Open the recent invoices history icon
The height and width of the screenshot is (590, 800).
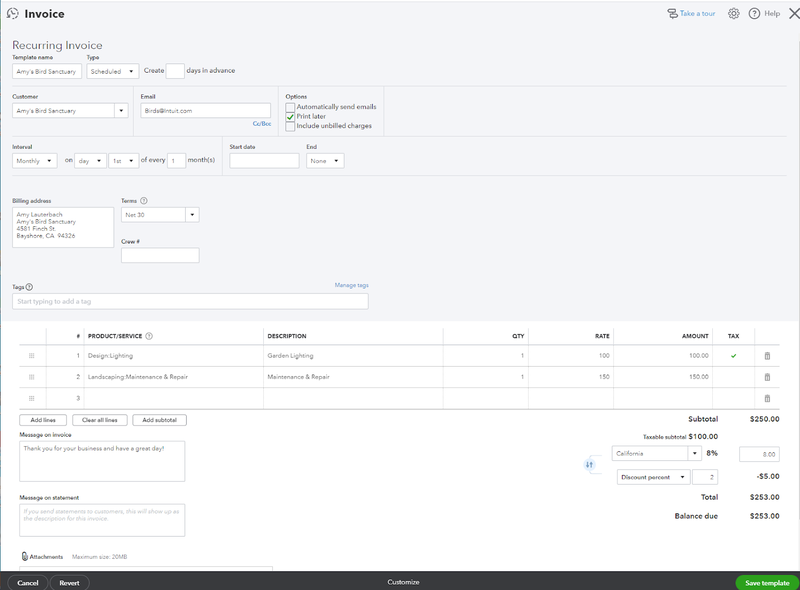coord(13,14)
